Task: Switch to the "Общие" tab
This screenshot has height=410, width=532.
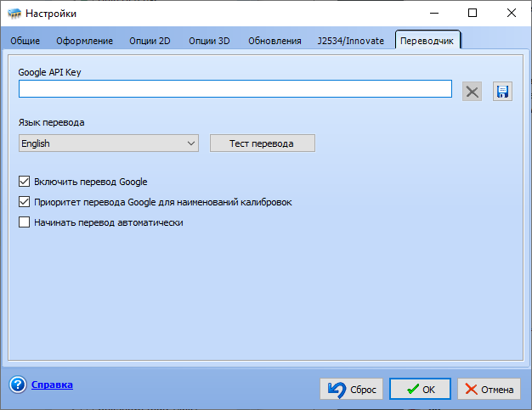Action: coord(25,41)
